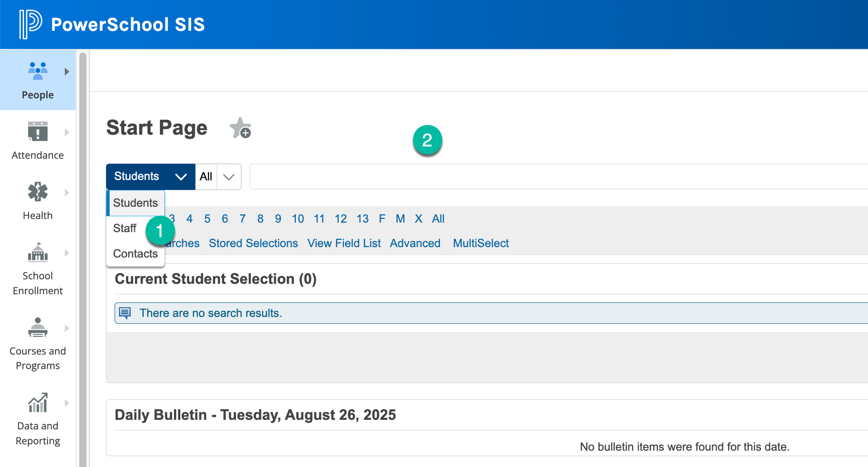Add Start Page to favorites star
The height and width of the screenshot is (467, 868).
(240, 128)
